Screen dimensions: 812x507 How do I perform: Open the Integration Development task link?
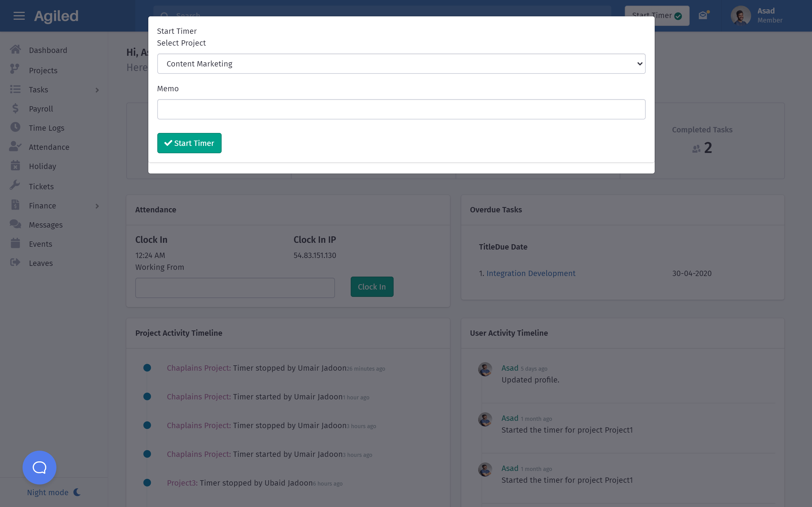[531, 273]
